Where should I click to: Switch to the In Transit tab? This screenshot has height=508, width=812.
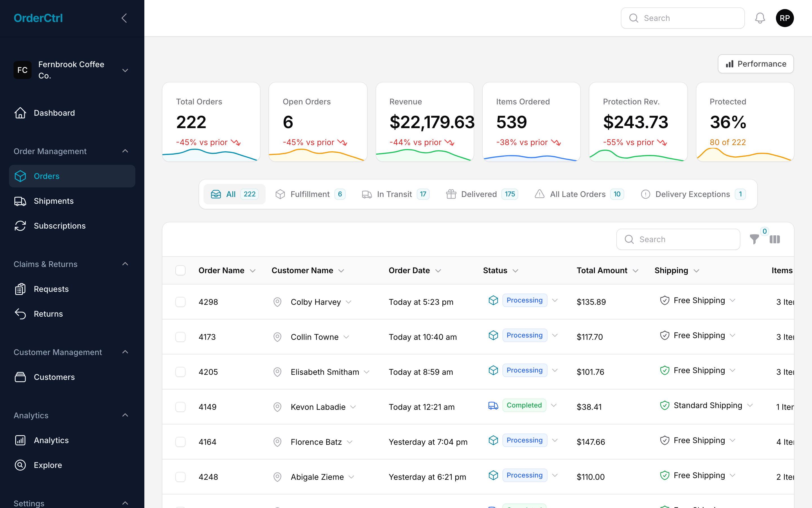(x=395, y=194)
